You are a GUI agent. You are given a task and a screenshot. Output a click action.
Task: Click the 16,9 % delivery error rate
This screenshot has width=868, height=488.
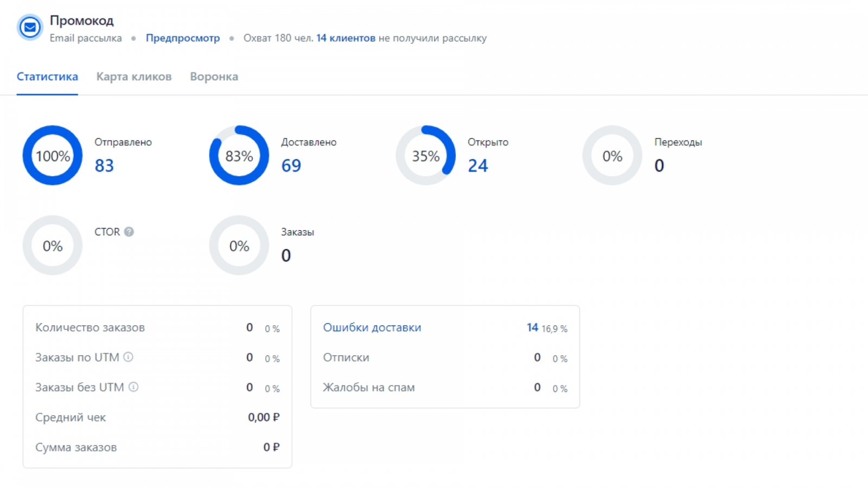pos(554,329)
